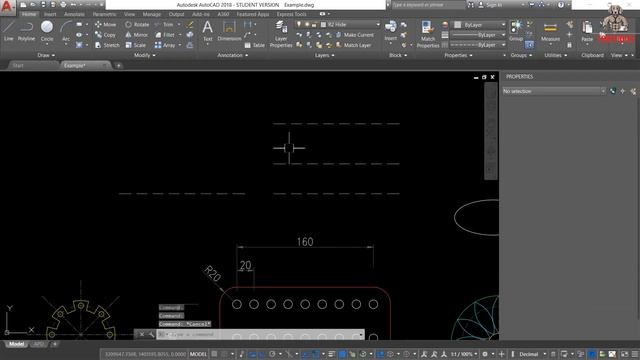The image size is (640, 360).
Task: Select the Text annotation tool
Action: click(x=207, y=31)
